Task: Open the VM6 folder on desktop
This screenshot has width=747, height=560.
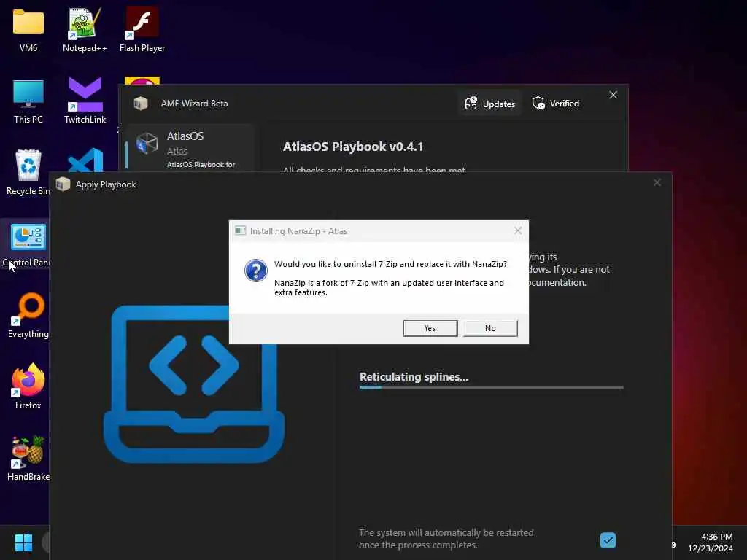Action: (x=28, y=29)
